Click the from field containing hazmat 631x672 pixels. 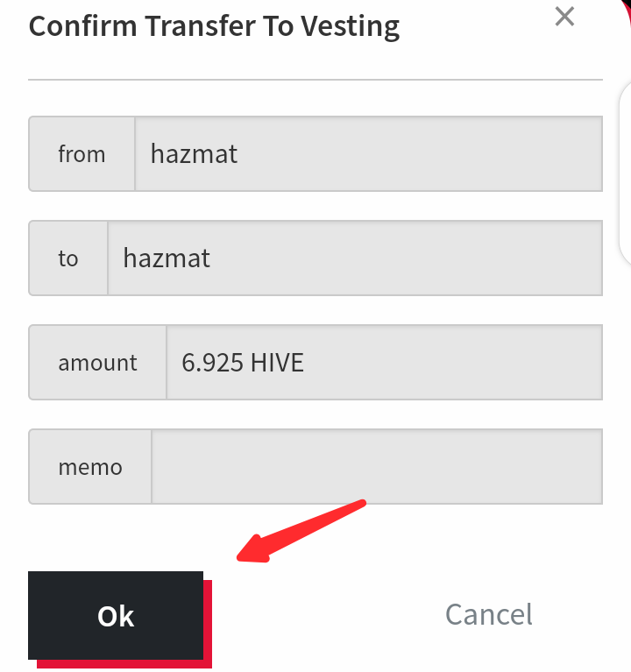[369, 154]
